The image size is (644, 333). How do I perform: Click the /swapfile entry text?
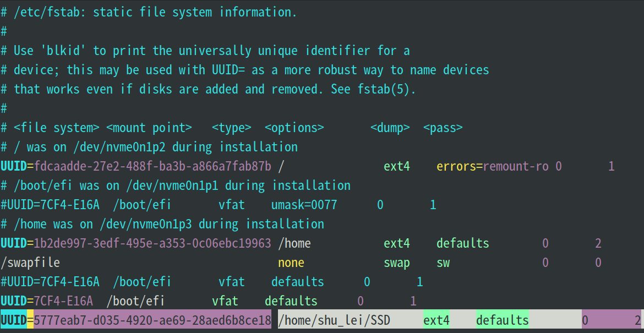point(30,263)
